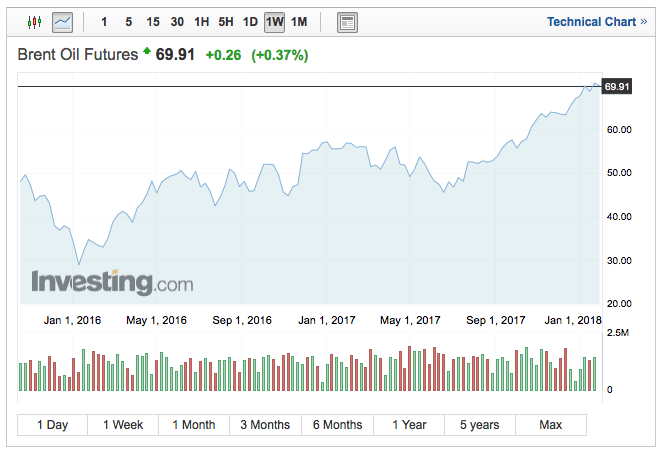Show the 1 Day range

(x=52, y=425)
